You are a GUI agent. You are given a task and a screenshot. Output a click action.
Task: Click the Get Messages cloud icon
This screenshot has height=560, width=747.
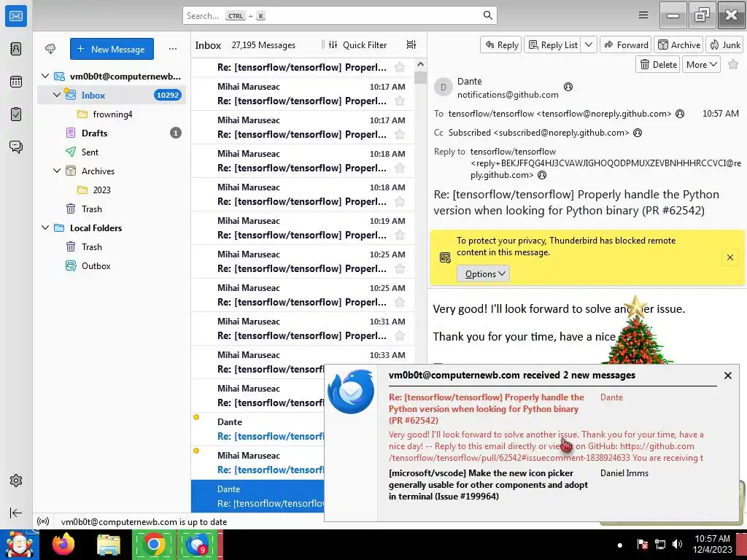(50, 49)
